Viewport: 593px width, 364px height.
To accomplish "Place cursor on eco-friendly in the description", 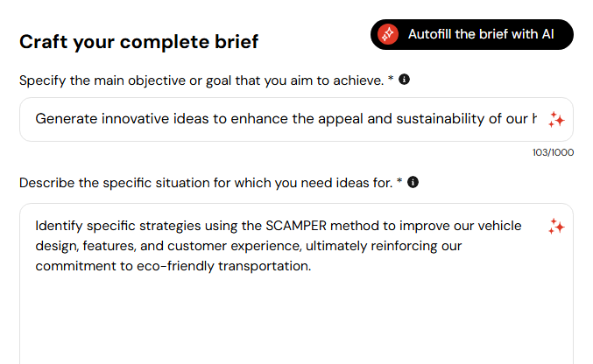I will (x=175, y=266).
